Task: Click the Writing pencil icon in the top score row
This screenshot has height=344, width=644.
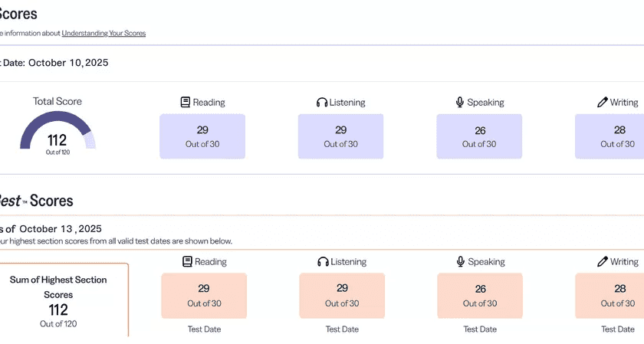Action: 603,102
